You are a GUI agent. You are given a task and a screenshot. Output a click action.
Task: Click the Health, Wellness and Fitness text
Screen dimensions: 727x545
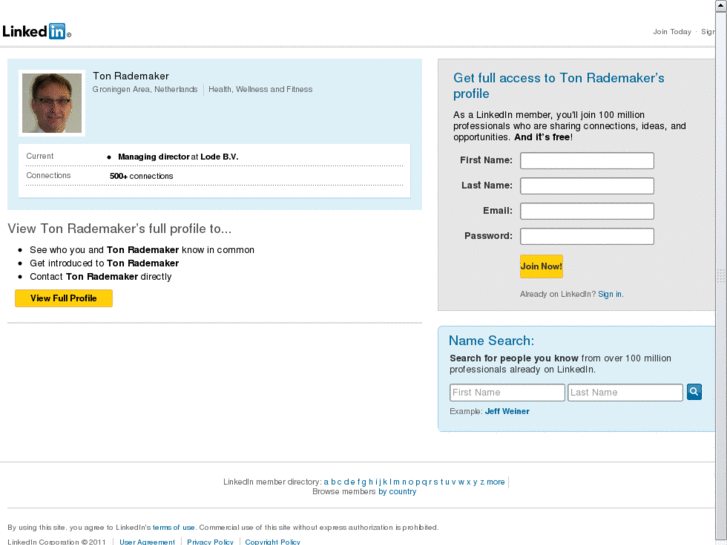pyautogui.click(x=260, y=89)
